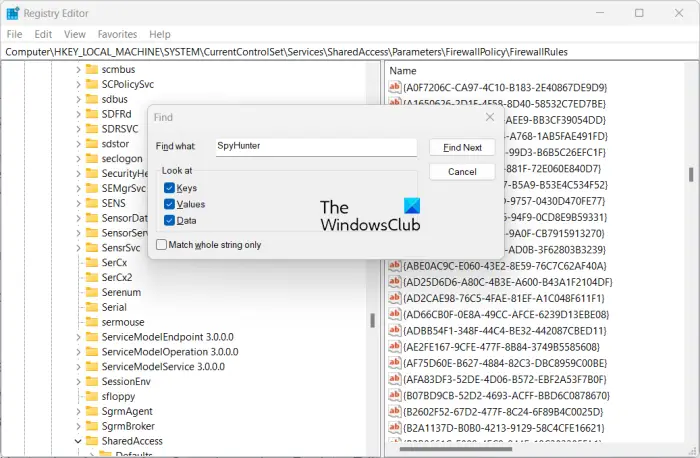Click string icon of {A0F7206C-CA97-4C10-B183-2E40867DE9D9}

point(394,87)
